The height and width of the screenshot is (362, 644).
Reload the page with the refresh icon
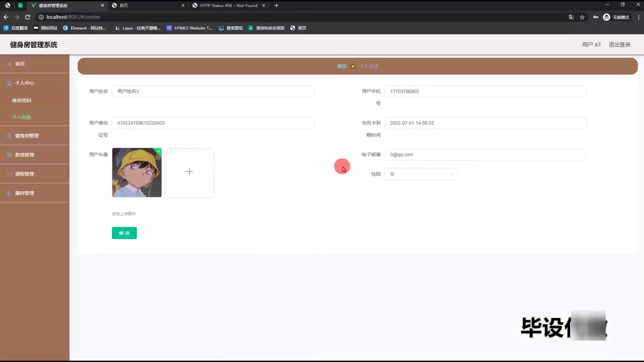click(x=28, y=17)
